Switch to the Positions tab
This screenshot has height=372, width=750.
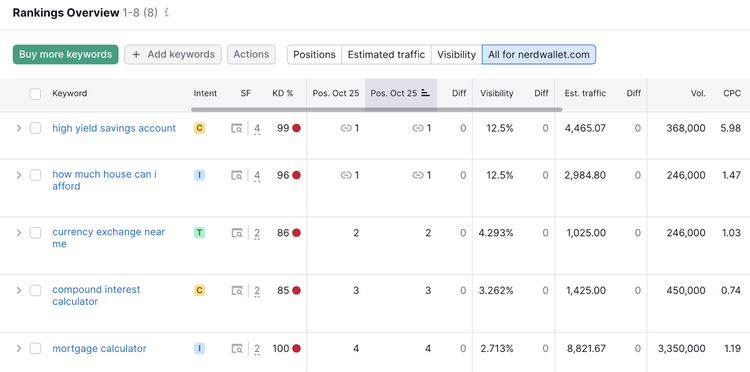click(314, 55)
